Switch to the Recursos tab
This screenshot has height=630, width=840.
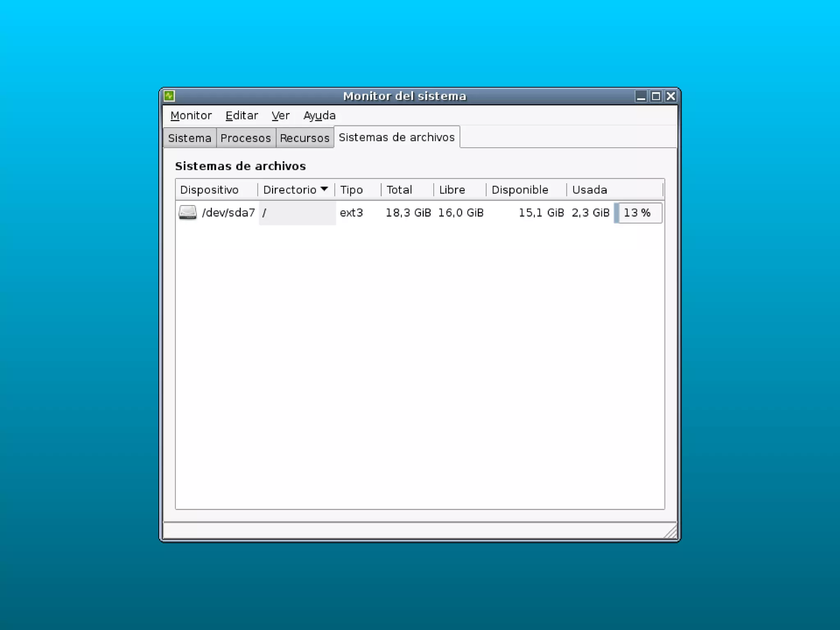tap(305, 138)
